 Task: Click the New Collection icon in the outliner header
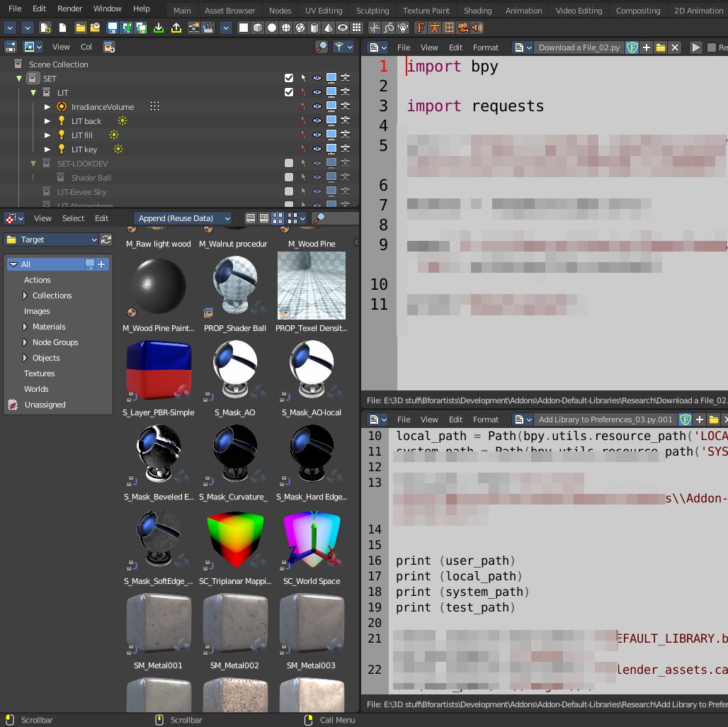pyautogui.click(x=109, y=47)
